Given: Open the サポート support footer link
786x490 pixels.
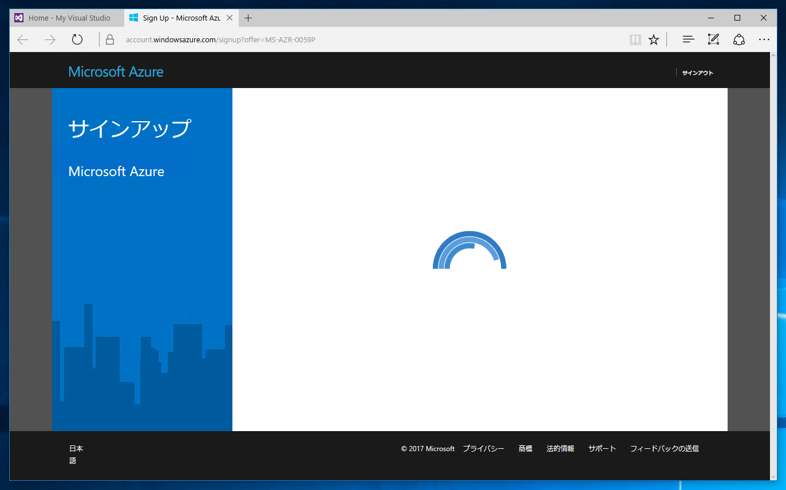Looking at the screenshot, I should tap(602, 448).
